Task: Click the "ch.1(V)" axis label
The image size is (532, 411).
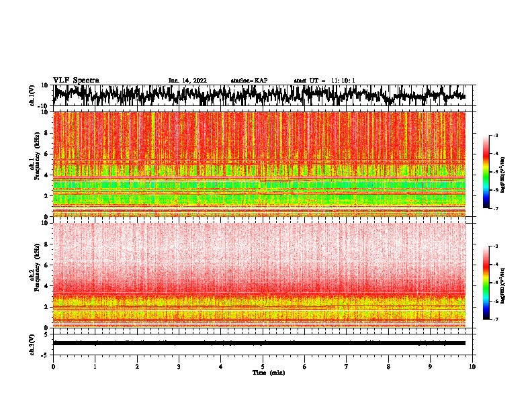Action: pyautogui.click(x=32, y=95)
